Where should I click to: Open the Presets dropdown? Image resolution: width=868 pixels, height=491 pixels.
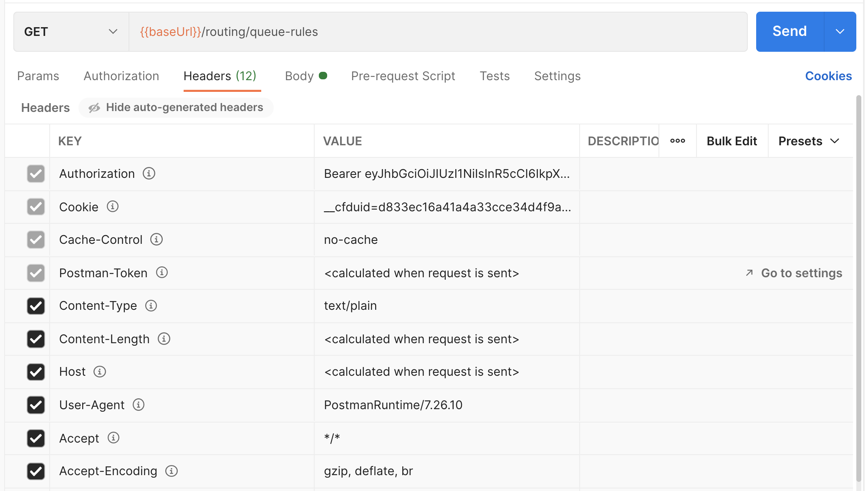point(808,141)
